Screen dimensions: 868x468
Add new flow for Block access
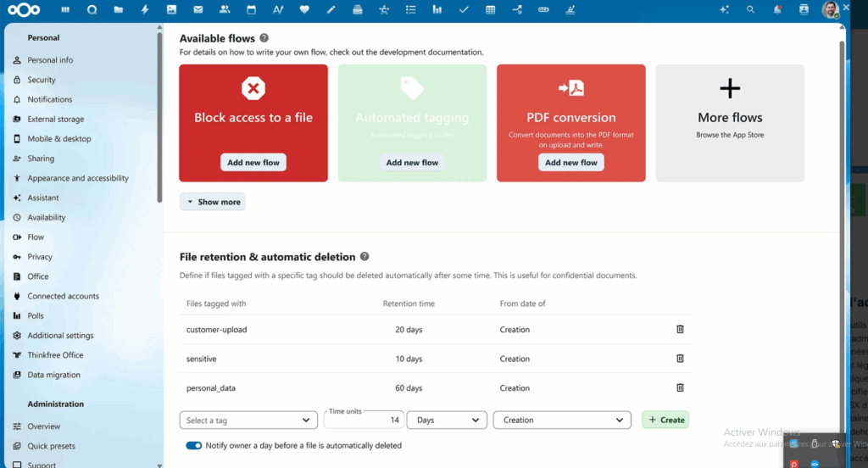tap(253, 163)
